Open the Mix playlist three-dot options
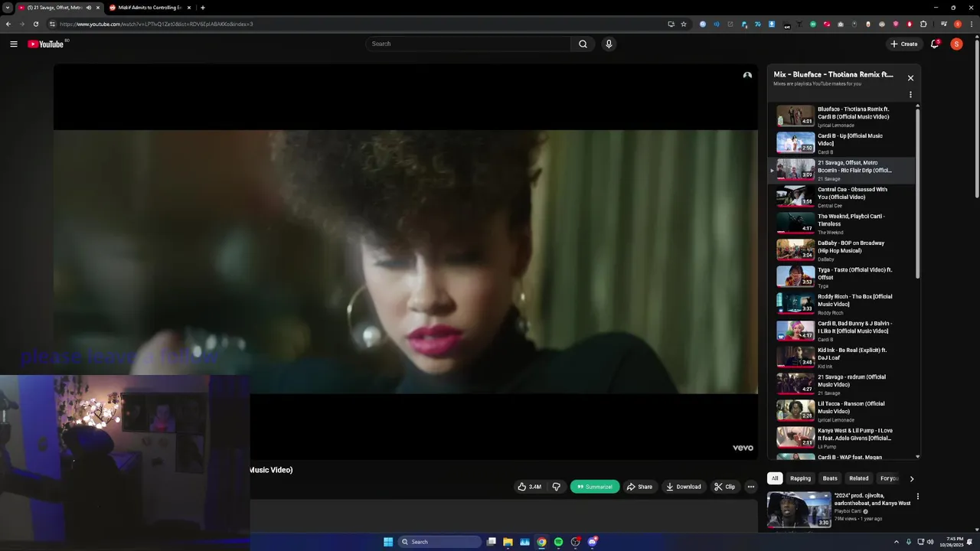Image resolution: width=980 pixels, height=551 pixels. [910, 95]
